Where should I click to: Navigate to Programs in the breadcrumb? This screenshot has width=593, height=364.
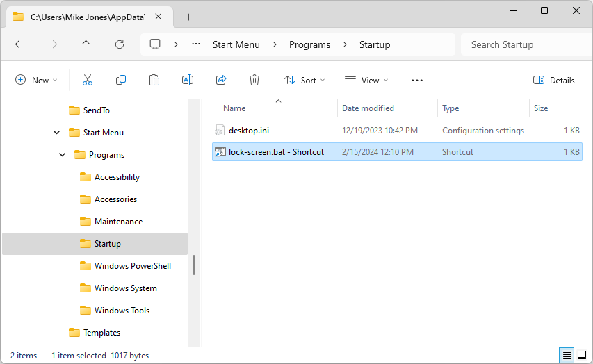[x=309, y=44]
